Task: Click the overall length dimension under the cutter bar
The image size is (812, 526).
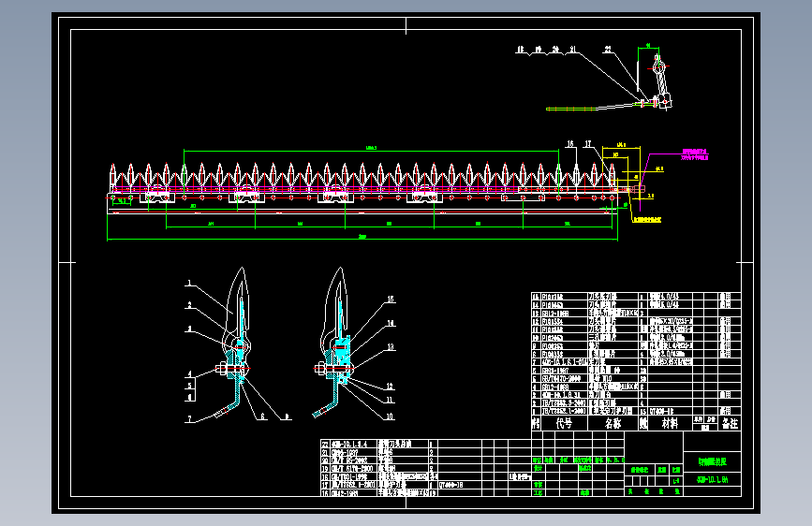Action: pos(362,237)
